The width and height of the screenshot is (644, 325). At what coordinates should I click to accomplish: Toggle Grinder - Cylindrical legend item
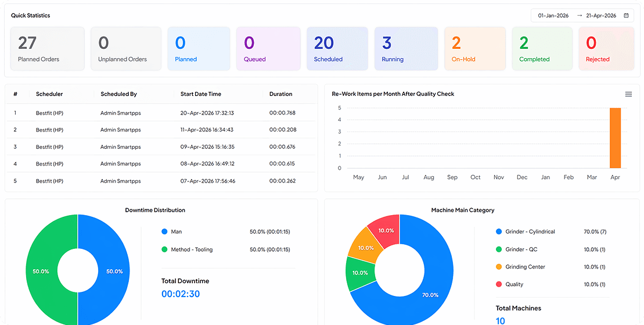[x=530, y=231]
